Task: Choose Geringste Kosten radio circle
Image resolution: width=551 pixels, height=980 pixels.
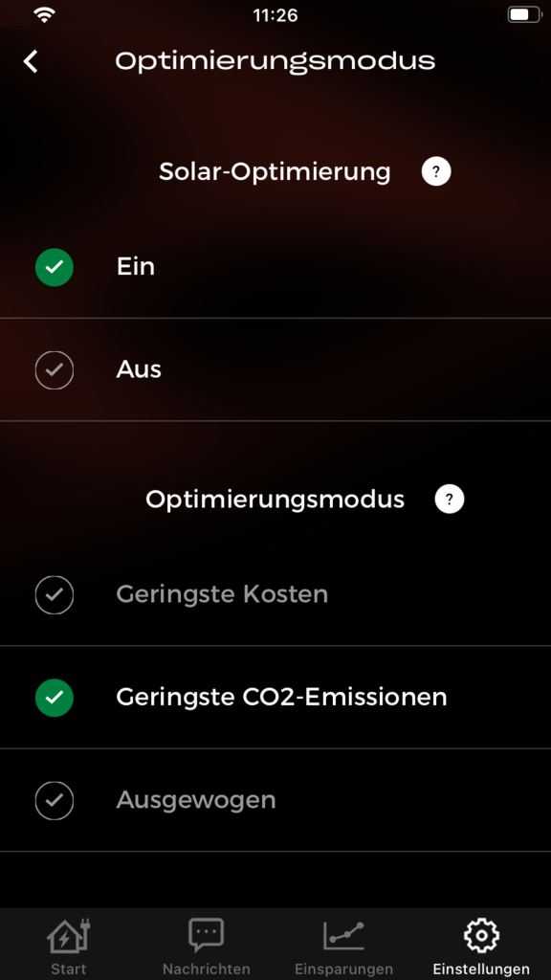Action: pos(55,595)
